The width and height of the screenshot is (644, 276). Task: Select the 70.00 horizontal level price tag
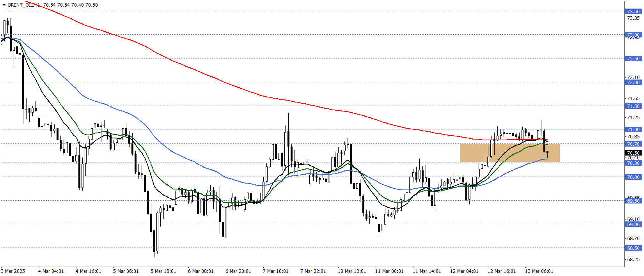(x=633, y=177)
